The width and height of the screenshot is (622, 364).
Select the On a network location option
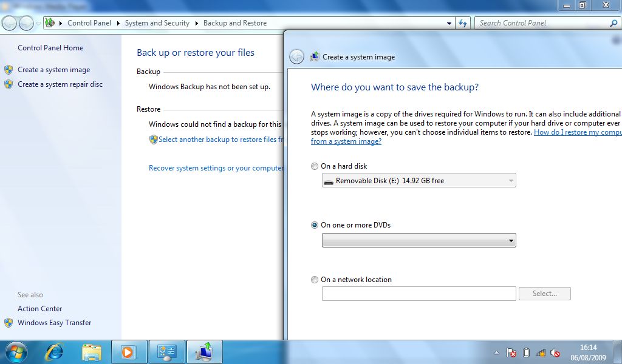315,280
